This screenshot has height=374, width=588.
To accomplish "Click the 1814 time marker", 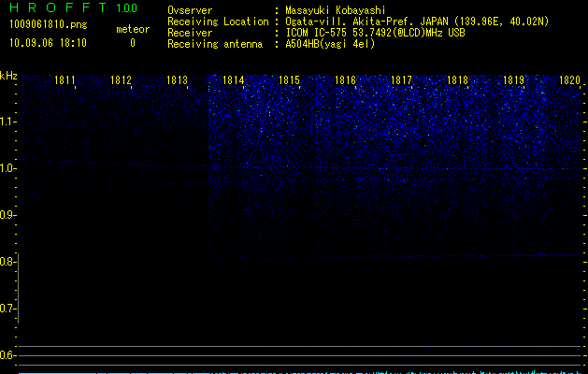I will pyautogui.click(x=234, y=80).
